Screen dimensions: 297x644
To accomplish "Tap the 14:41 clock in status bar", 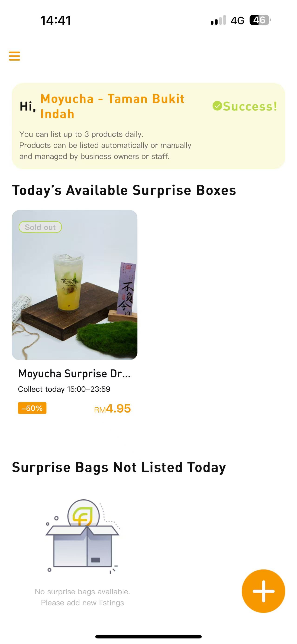I will pyautogui.click(x=56, y=20).
